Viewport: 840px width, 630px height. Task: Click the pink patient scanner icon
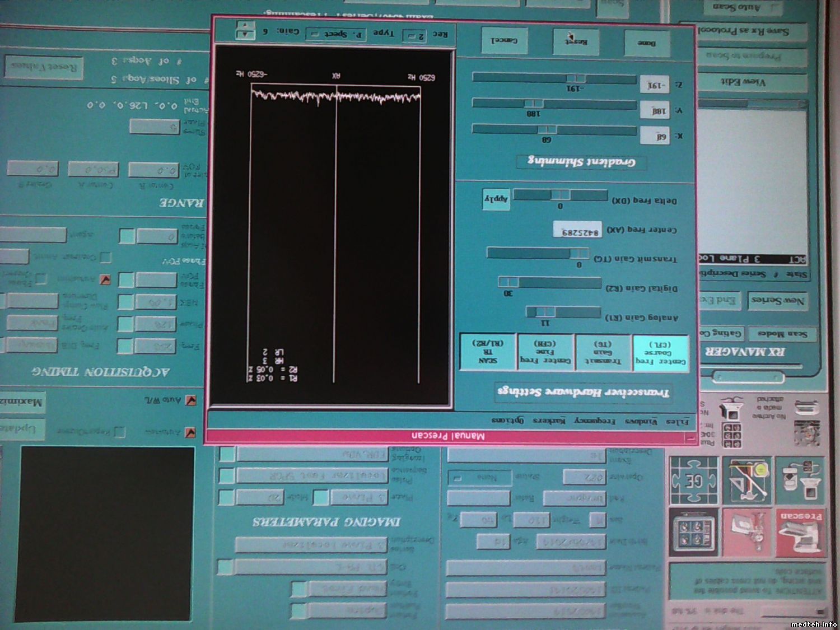tap(748, 531)
